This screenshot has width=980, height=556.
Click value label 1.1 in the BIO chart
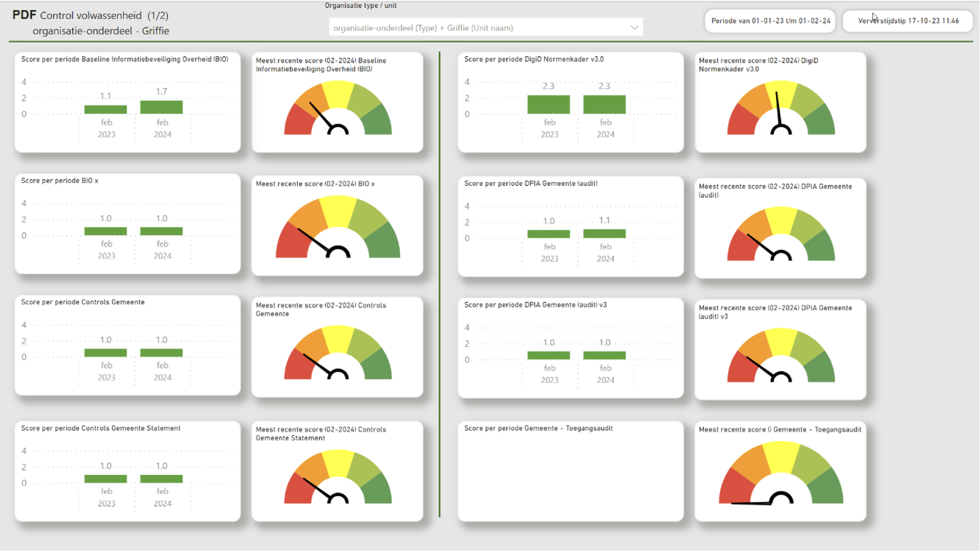(106, 96)
